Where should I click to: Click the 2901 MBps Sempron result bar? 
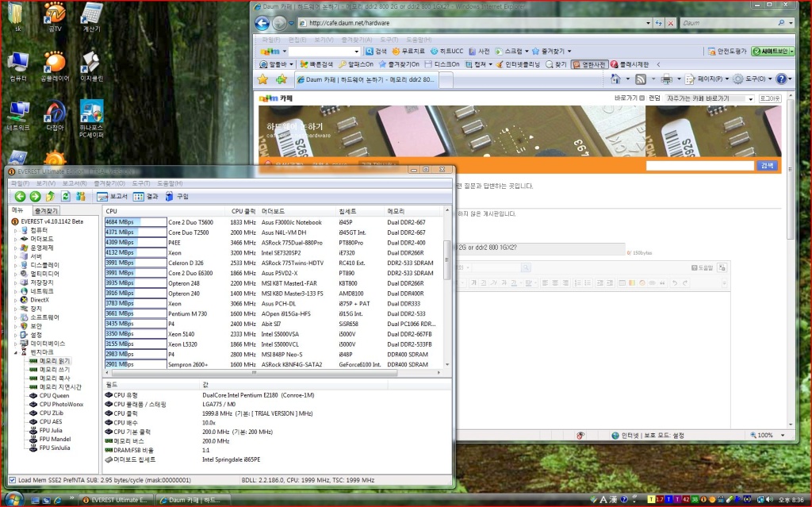pos(136,364)
